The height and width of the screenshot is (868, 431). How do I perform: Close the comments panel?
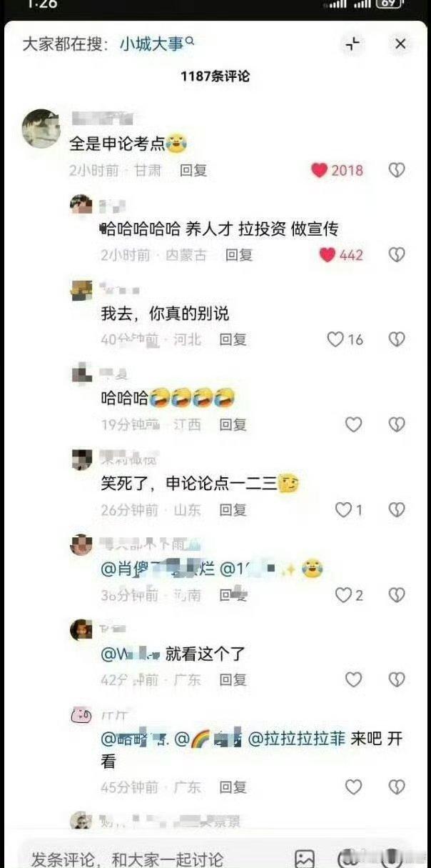coord(400,44)
